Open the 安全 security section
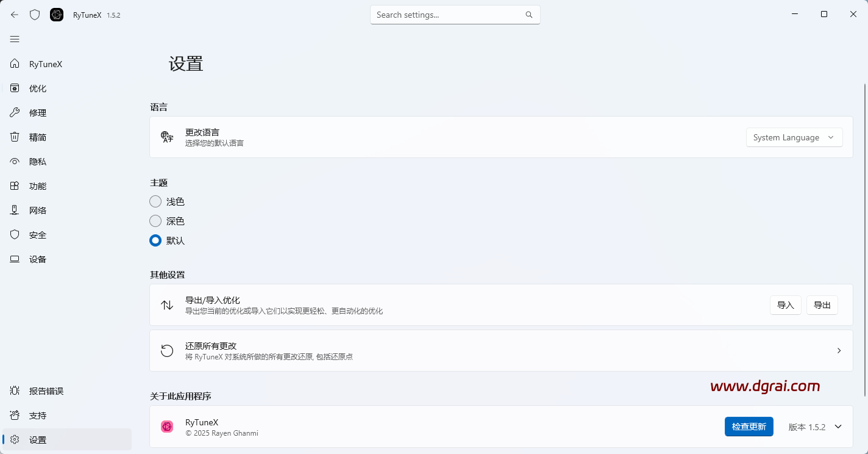The height and width of the screenshot is (454, 868). pos(37,234)
